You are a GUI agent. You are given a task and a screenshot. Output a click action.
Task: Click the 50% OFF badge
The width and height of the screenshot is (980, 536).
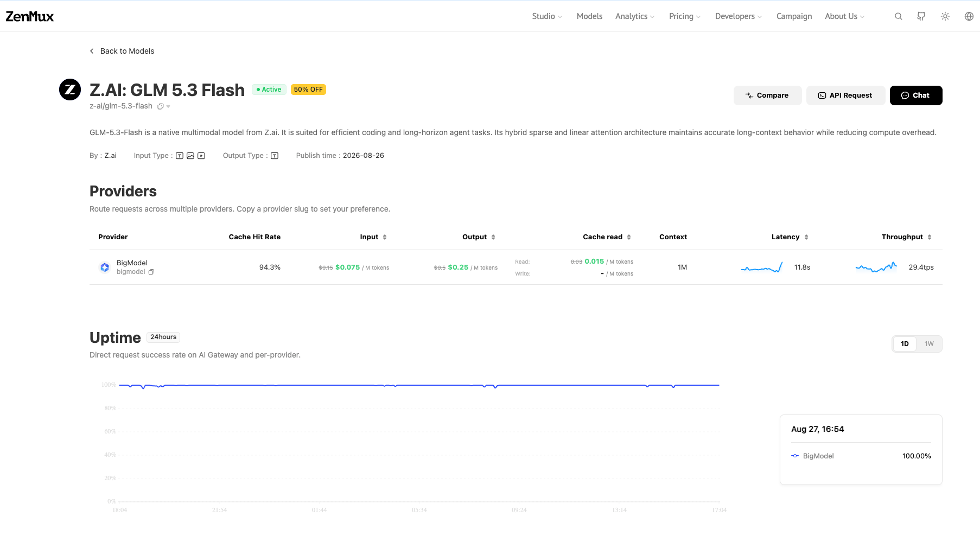[x=308, y=90]
